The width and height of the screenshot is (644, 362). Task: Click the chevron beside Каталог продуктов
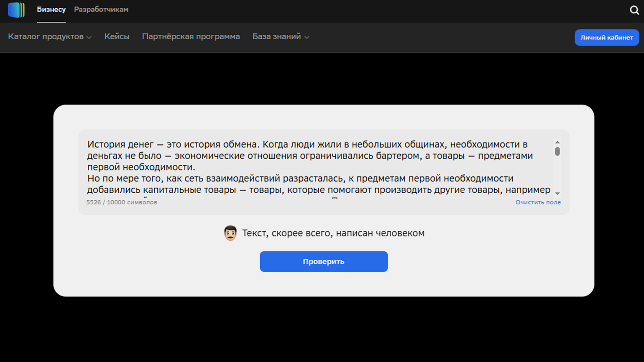pos(89,37)
